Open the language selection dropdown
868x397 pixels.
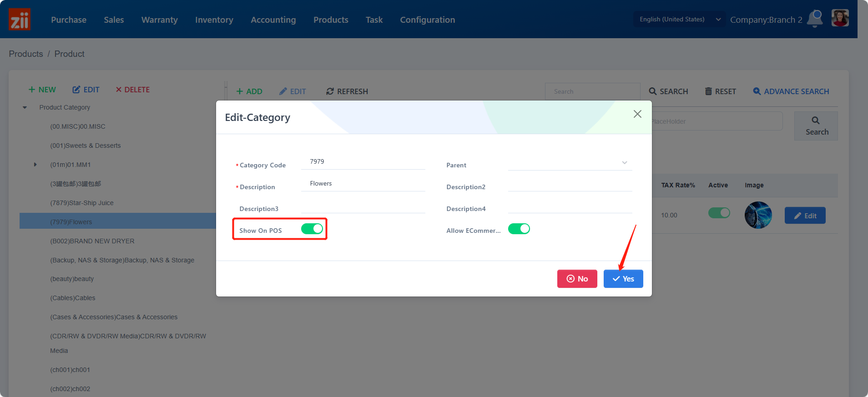pos(679,19)
